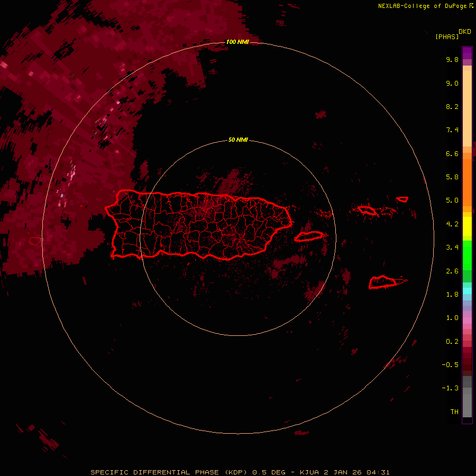Screen dimensions: 476x476
Task: Click the NEXLAB-College of DuPage credit text
Action: (x=422, y=6)
